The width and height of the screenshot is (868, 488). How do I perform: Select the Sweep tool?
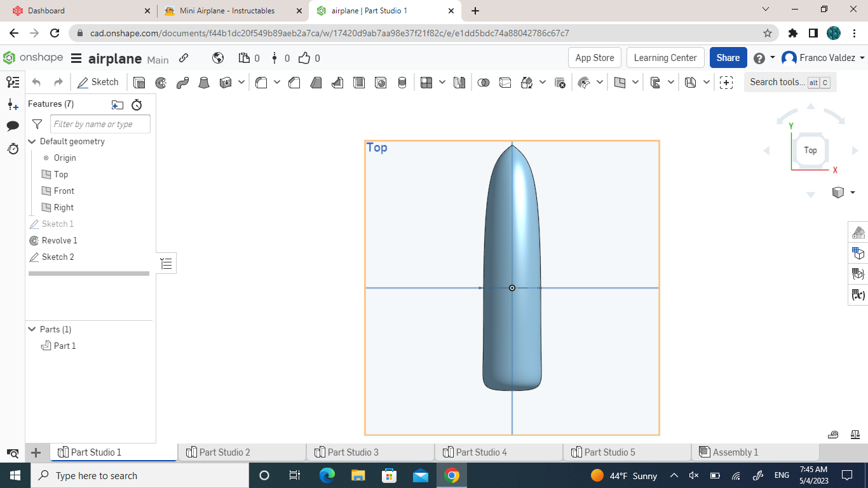[x=183, y=83]
